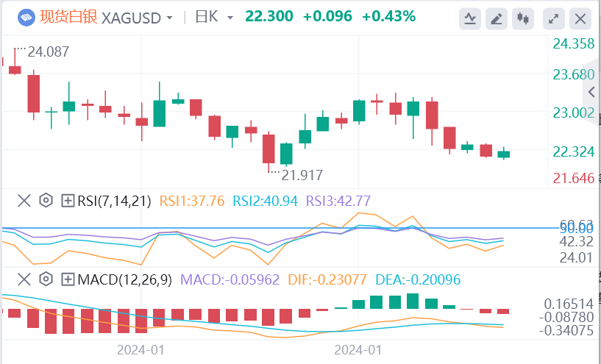
Task: Open MACD indicator settings gear
Action: pos(46,279)
